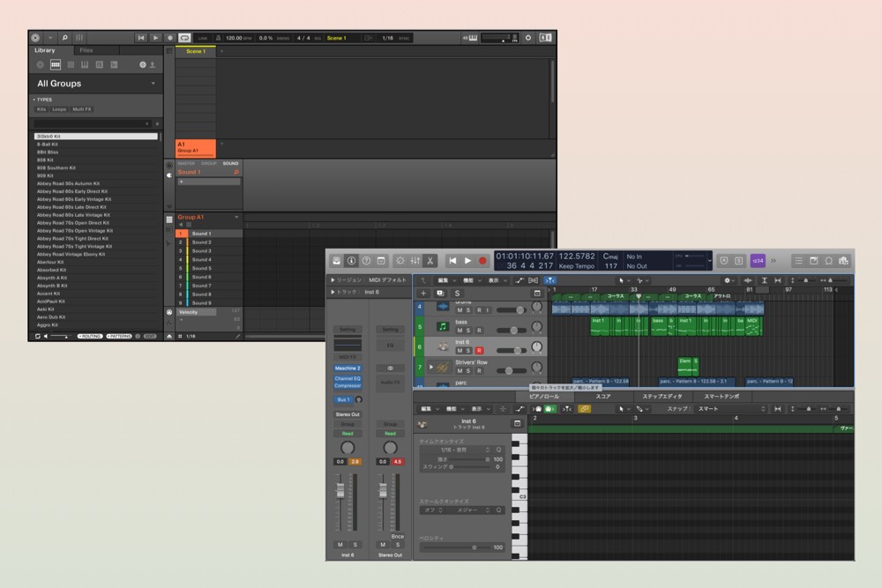The image size is (882, 588).
Task: Select the Instruments keyboard icon in Library
Action: [x=85, y=64]
